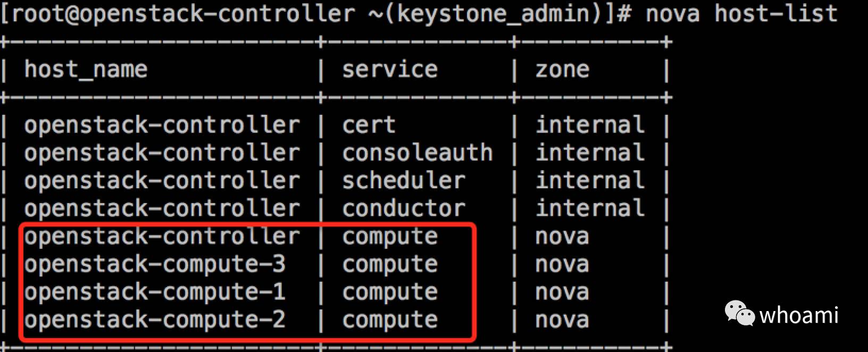Click the root@openstack-controller prompt text
This screenshot has width=868, height=352.
coord(181,13)
